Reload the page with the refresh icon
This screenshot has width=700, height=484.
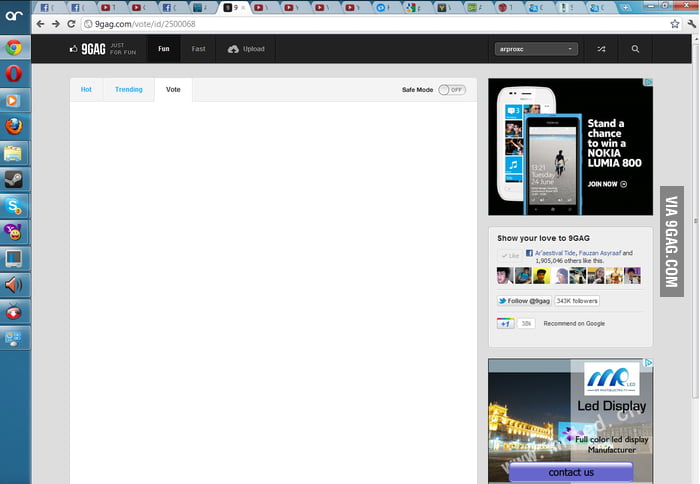click(x=71, y=23)
